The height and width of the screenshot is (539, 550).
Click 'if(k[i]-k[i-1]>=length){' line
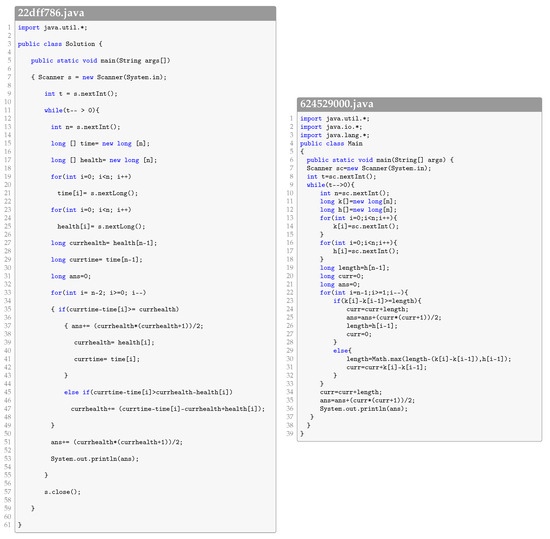point(377,301)
